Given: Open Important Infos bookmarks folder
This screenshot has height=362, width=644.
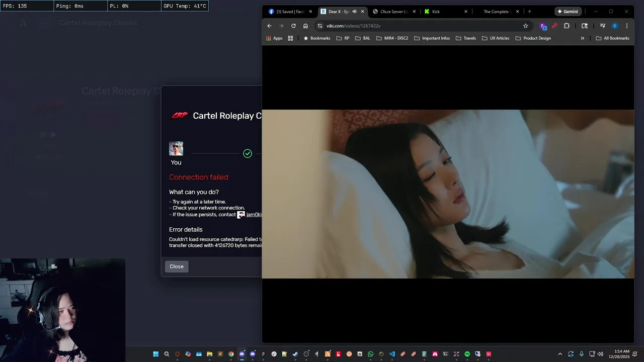Looking at the screenshot, I should (432, 38).
